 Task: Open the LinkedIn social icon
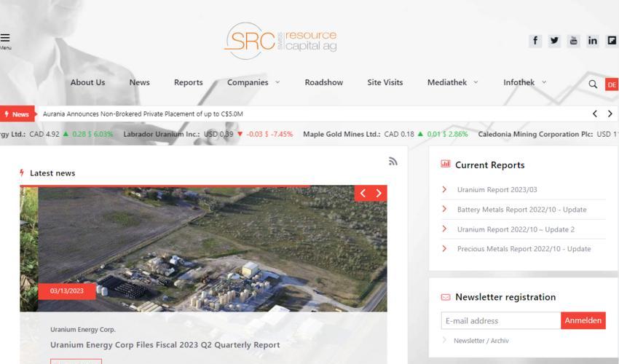(x=593, y=41)
